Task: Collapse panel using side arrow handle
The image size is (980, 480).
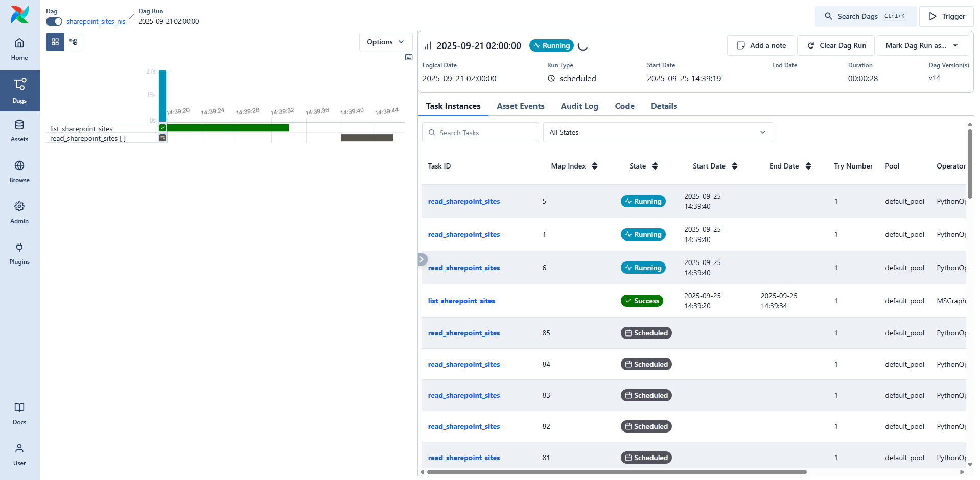Action: (x=422, y=259)
